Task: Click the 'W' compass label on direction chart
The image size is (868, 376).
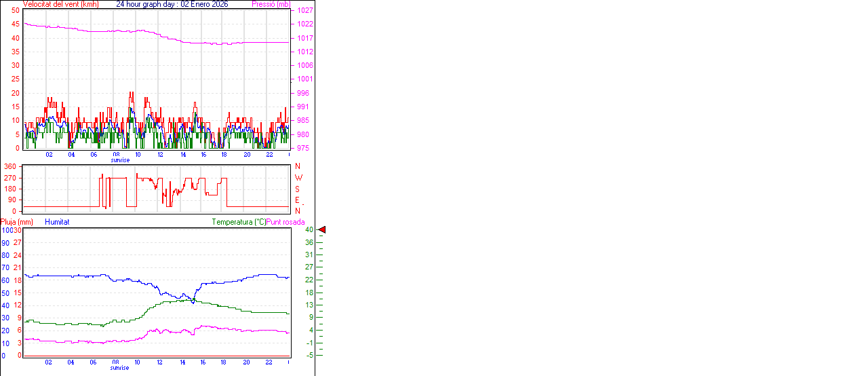Action: [x=298, y=178]
